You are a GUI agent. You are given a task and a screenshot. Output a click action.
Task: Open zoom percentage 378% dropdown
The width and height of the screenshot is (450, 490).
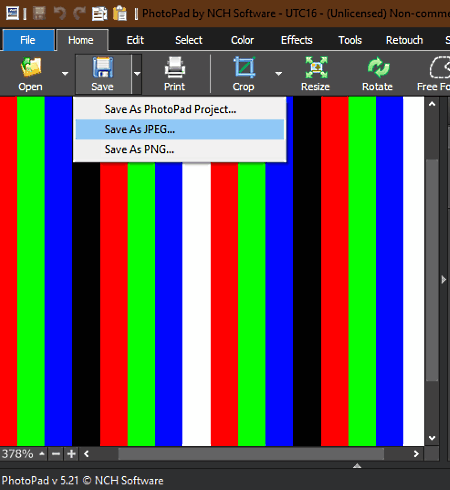click(42, 454)
